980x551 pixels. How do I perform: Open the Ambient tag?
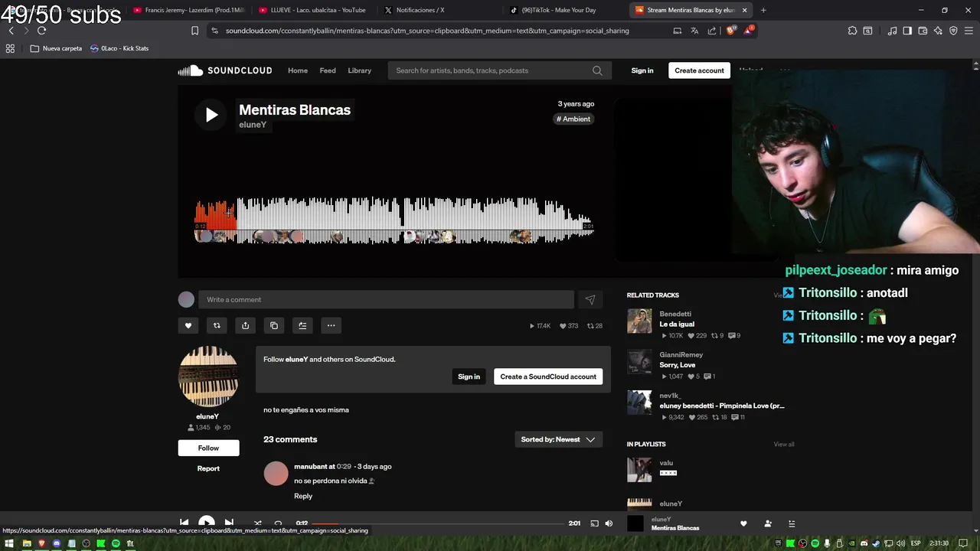(573, 119)
